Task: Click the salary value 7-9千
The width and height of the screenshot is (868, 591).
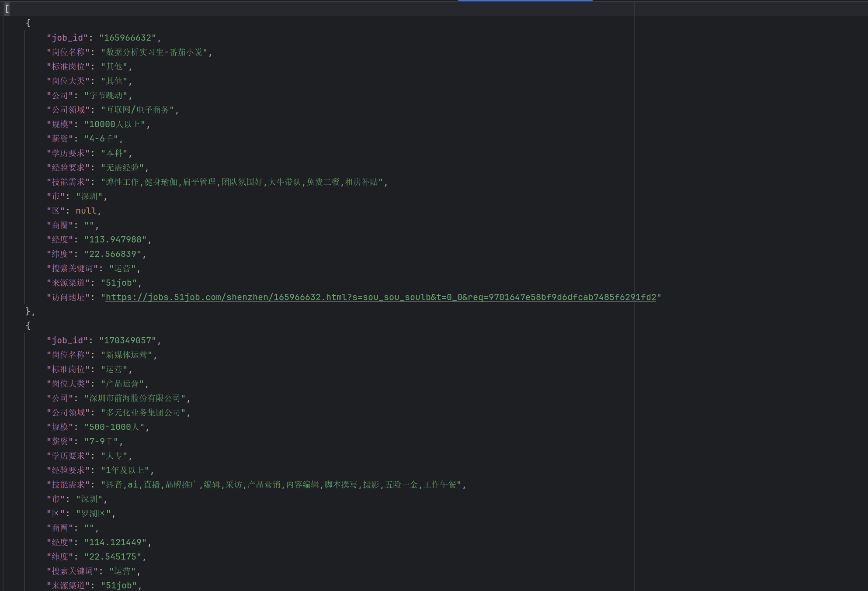Action: 101,441
